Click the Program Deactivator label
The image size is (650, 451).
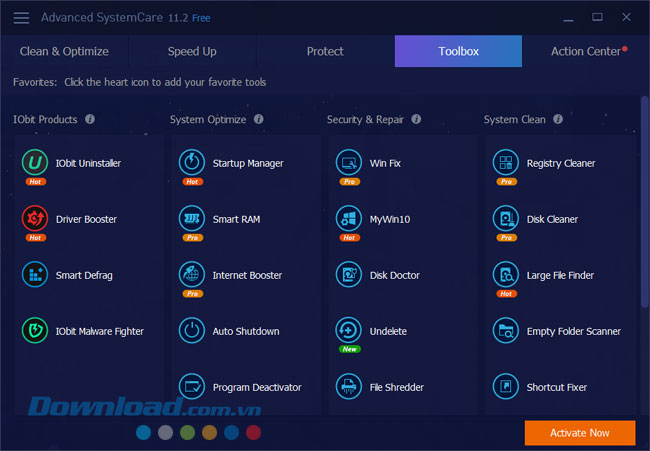pos(257,387)
